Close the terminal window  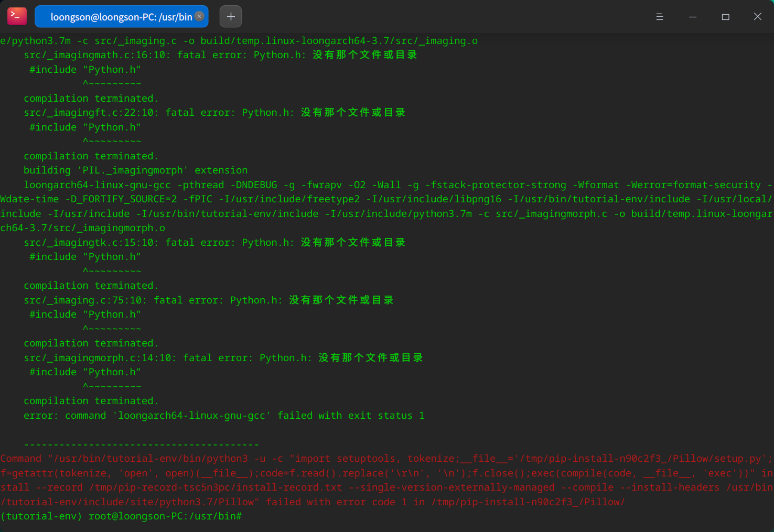click(x=758, y=17)
